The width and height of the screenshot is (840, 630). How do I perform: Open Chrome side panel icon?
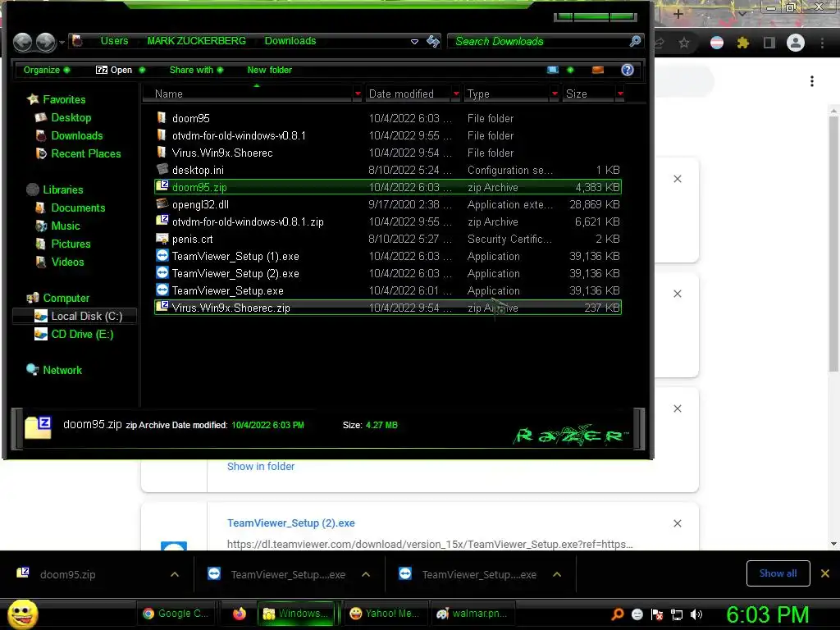[769, 43]
